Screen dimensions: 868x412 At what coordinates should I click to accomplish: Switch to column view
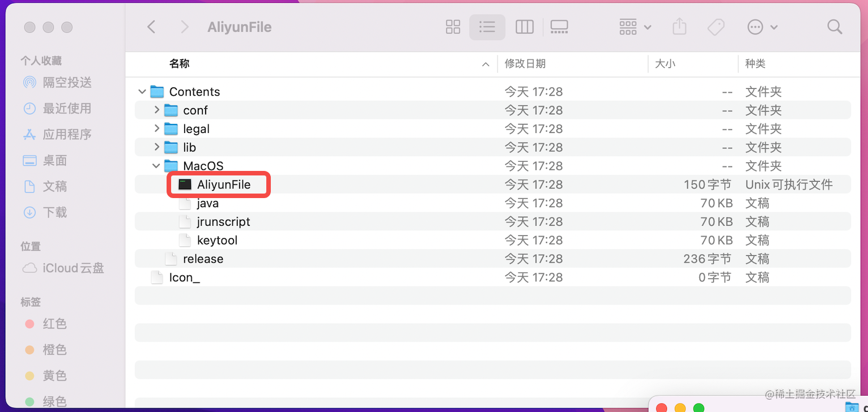525,27
